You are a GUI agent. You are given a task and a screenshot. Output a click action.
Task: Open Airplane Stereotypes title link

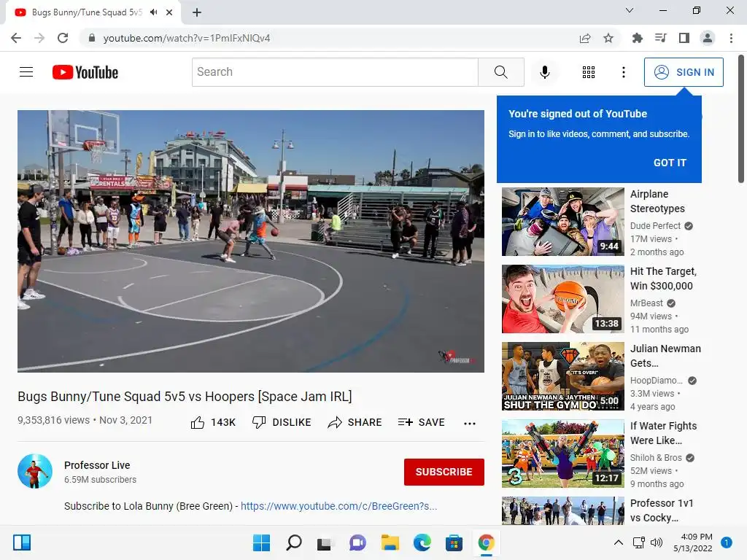pos(657,201)
